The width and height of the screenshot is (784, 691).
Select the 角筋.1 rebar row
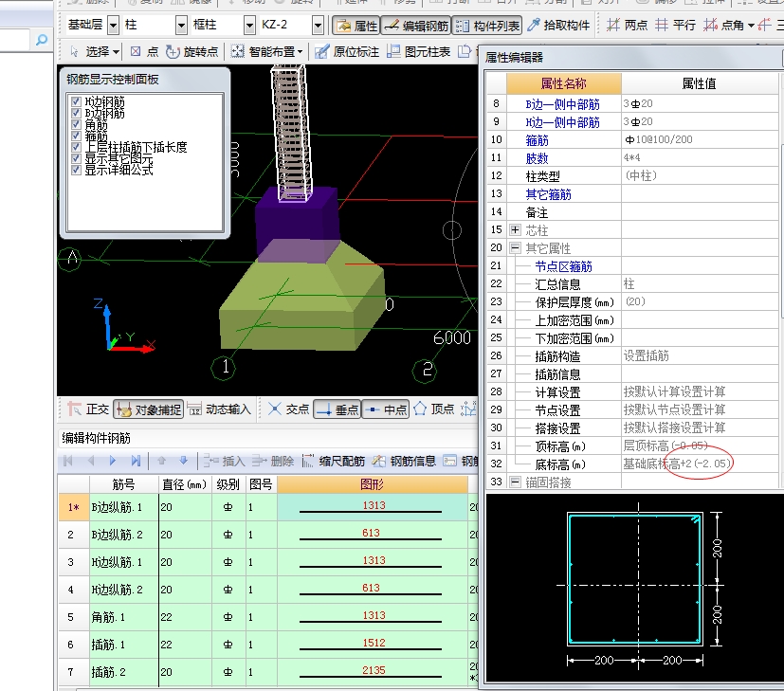[268, 617]
